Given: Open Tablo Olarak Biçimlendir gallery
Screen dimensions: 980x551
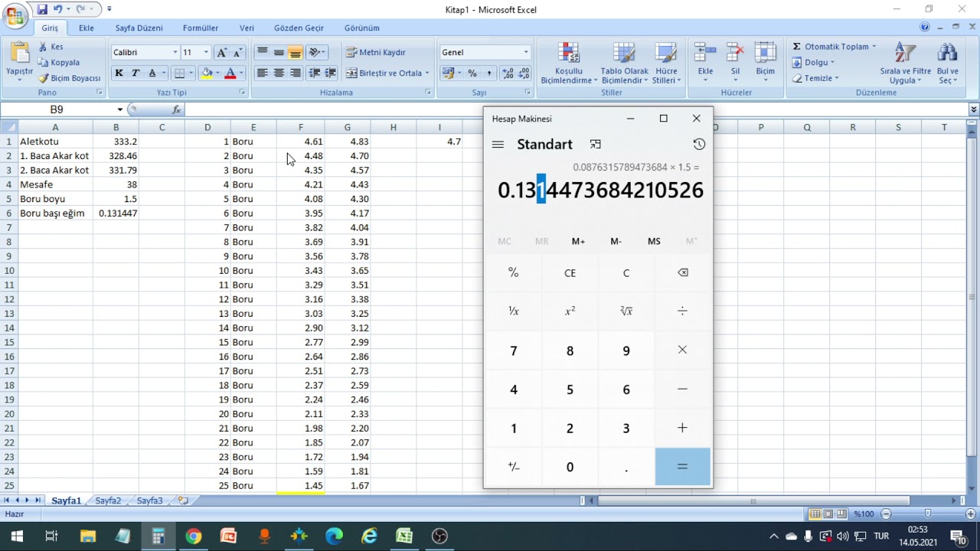Looking at the screenshot, I should point(625,63).
